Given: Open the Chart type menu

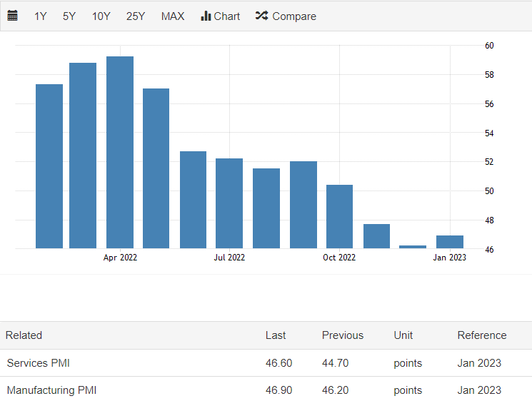Looking at the screenshot, I should click(x=220, y=16).
